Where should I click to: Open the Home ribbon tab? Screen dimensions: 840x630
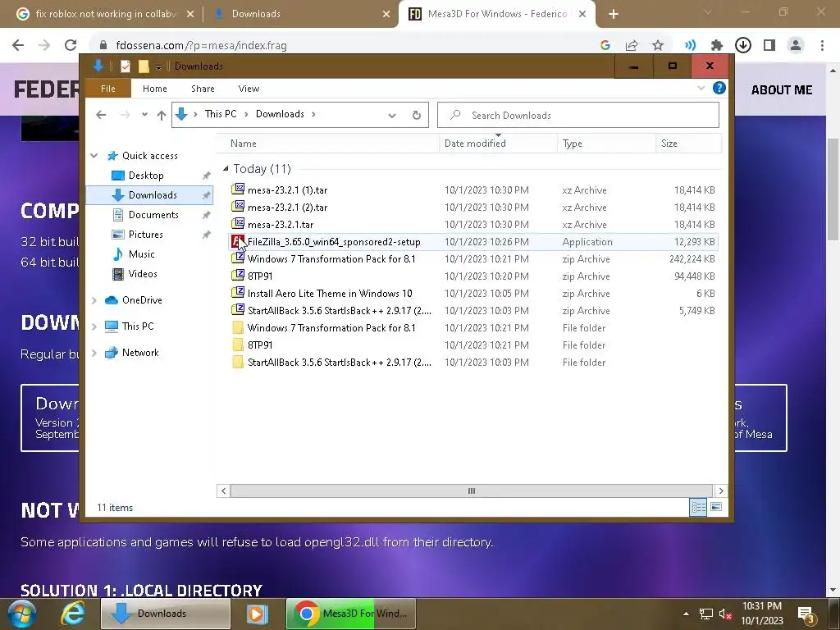pyautogui.click(x=155, y=89)
